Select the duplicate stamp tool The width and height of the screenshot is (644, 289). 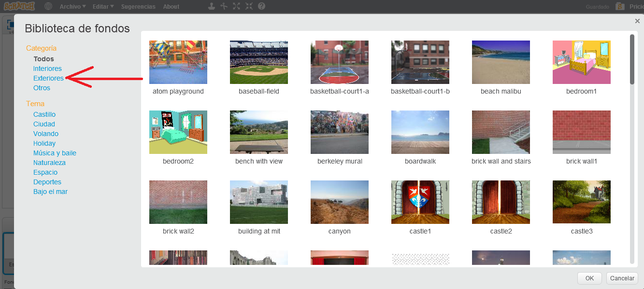[x=211, y=6]
